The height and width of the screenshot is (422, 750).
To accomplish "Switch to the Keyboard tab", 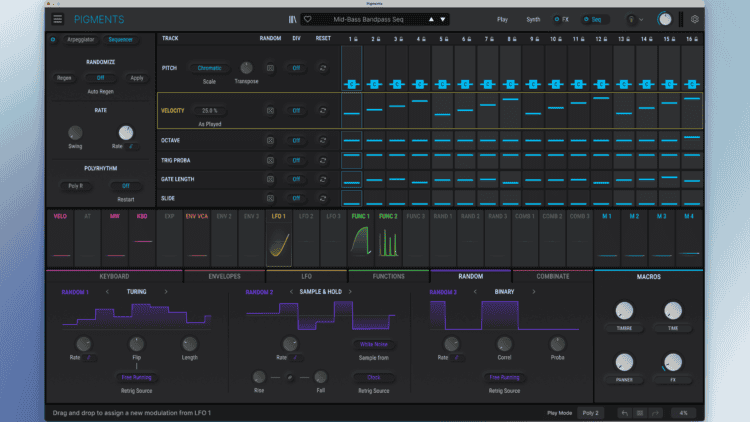I will (114, 276).
